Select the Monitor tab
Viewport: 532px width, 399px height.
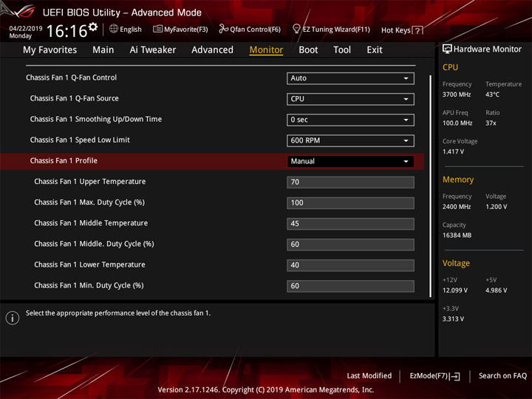[266, 50]
